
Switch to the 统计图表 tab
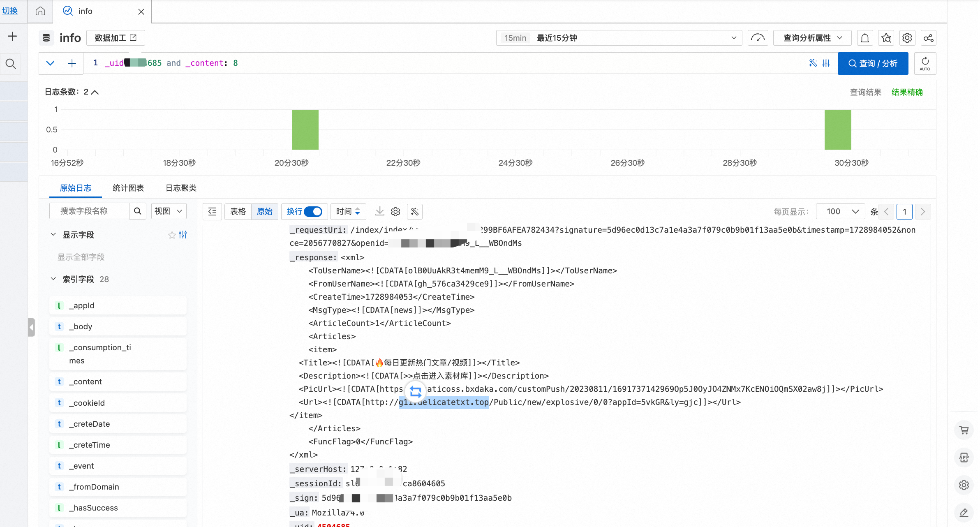click(128, 188)
